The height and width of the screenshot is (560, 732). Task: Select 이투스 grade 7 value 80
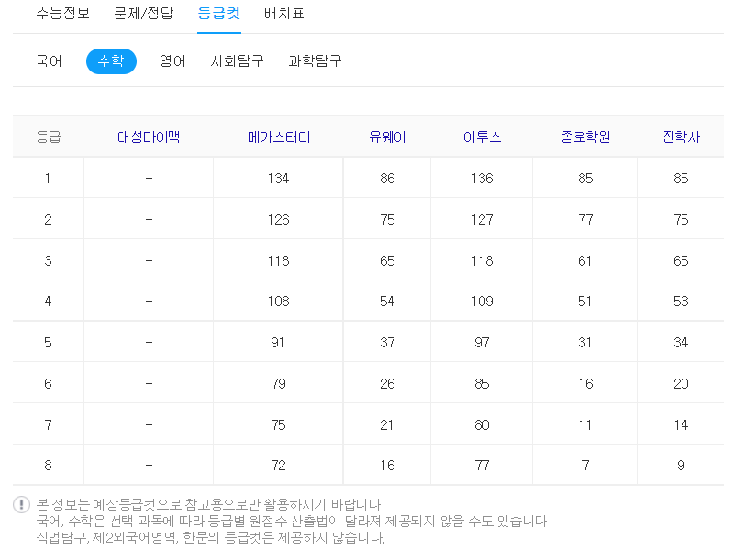pyautogui.click(x=482, y=425)
